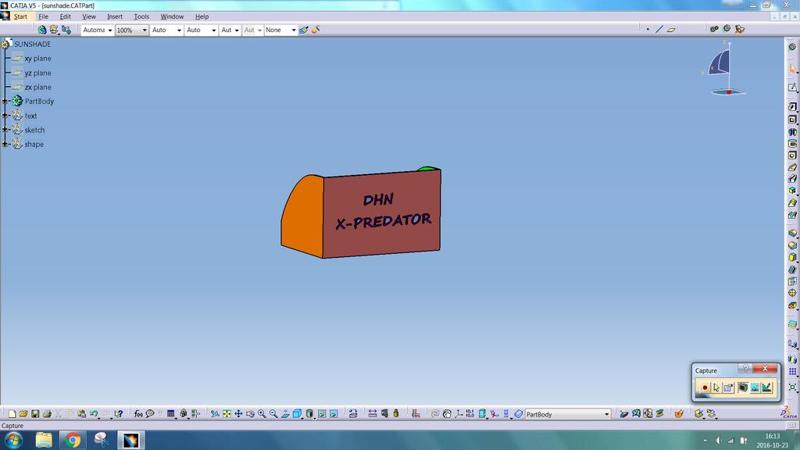Click the Normal View icon
The height and width of the screenshot is (450, 800).
click(x=285, y=414)
